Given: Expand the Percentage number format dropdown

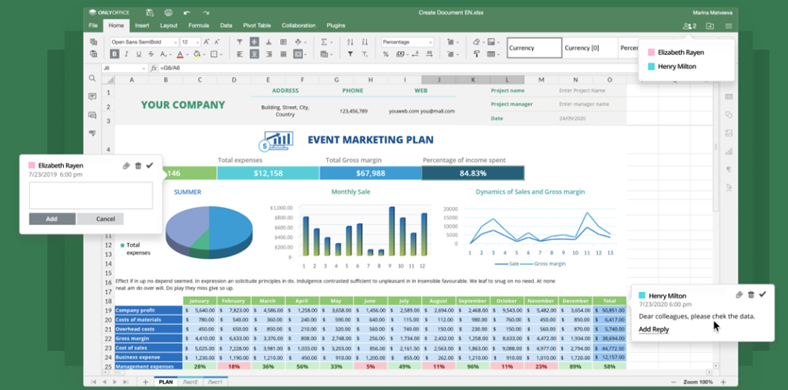Looking at the screenshot, I should point(407,42).
